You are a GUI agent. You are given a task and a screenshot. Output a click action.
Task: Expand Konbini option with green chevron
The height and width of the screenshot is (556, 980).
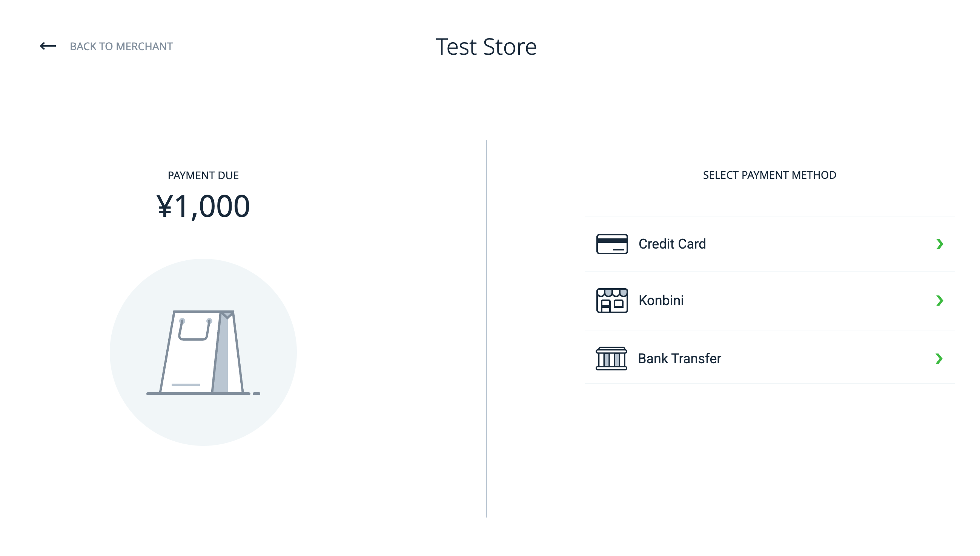[x=940, y=301]
